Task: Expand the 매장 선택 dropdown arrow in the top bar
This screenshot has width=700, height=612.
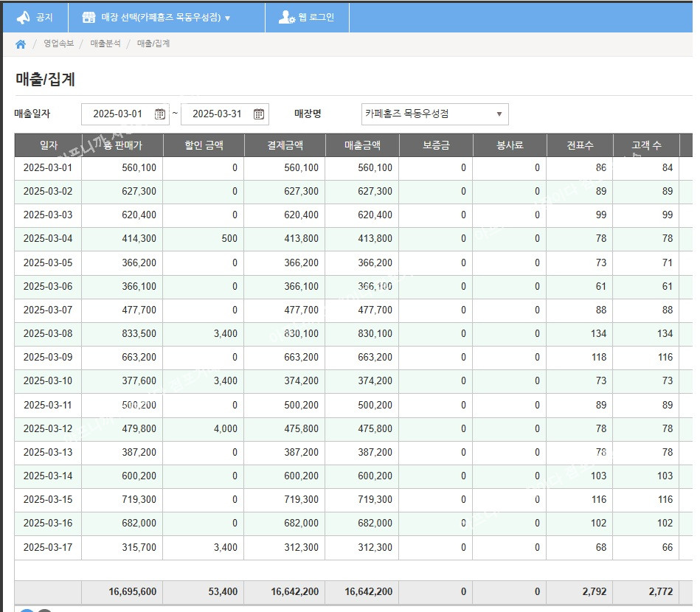Action: click(227, 18)
